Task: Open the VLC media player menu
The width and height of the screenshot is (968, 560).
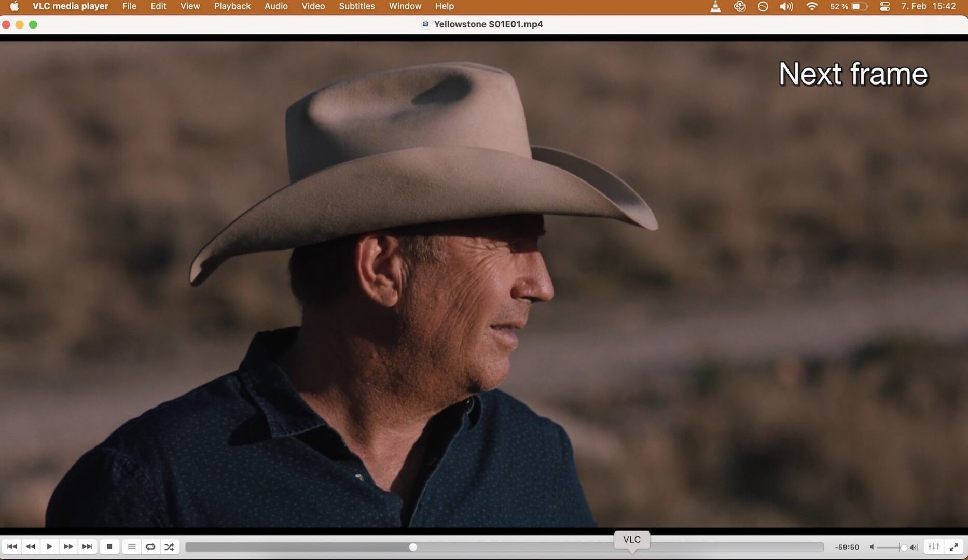Action: tap(71, 6)
